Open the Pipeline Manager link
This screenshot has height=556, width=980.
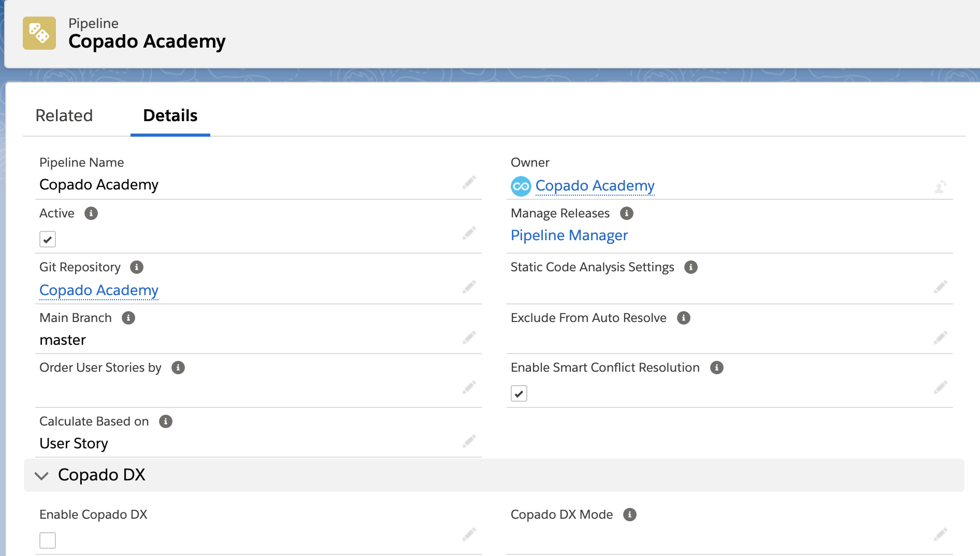tap(569, 235)
